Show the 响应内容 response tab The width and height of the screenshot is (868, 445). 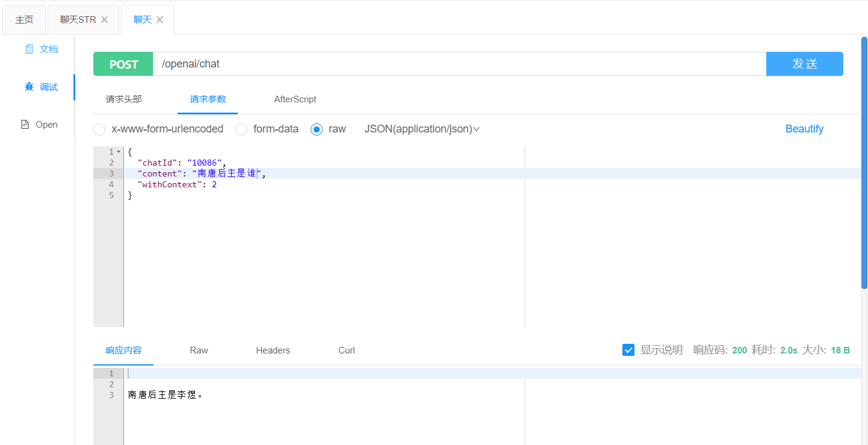click(x=123, y=350)
